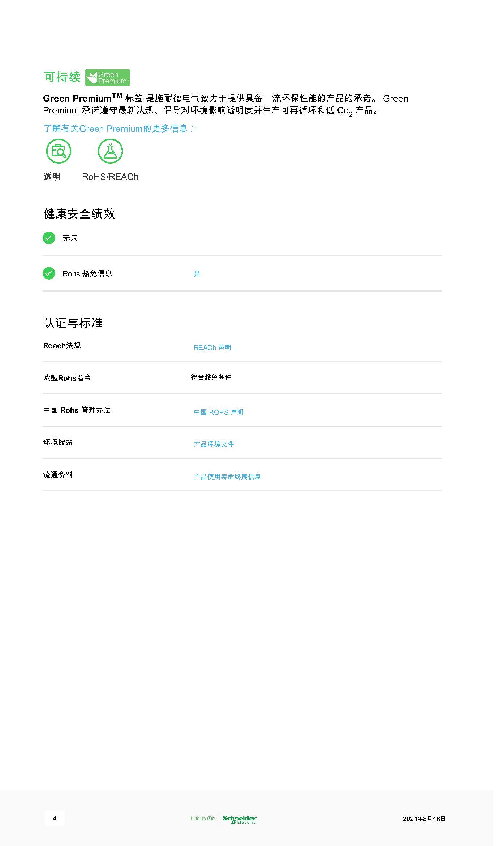
Task: Open 了解有关Green Premium的更多信息 link
Action: click(x=115, y=129)
